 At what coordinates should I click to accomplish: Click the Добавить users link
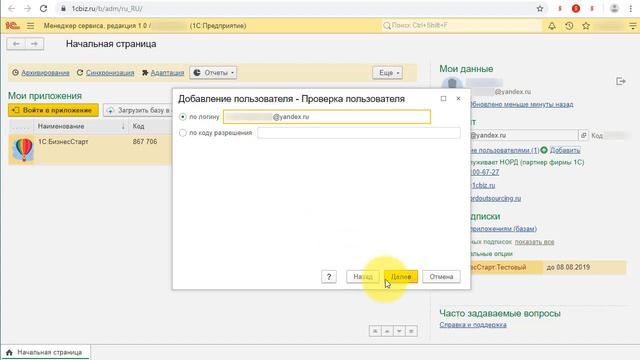(x=565, y=150)
